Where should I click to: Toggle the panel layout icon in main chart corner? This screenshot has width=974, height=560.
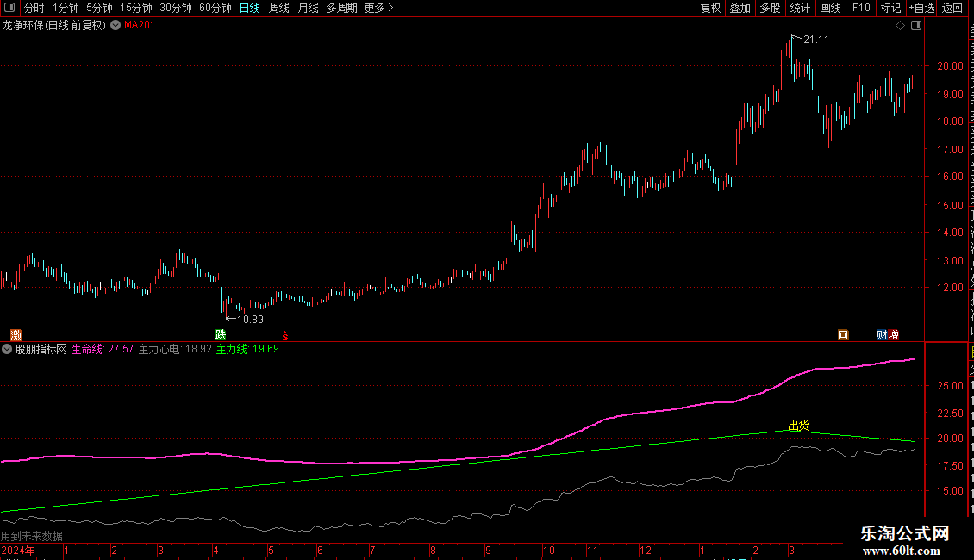[x=916, y=26]
